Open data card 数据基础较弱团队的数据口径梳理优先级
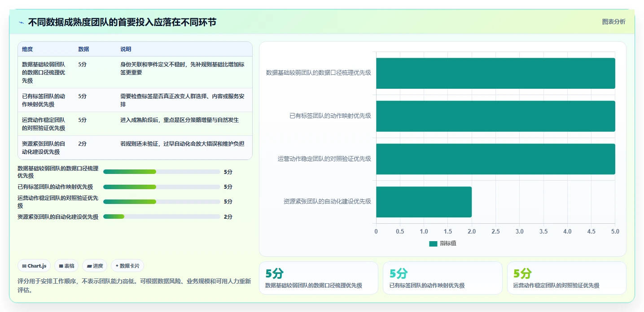The width and height of the screenshot is (644, 312). (x=319, y=278)
